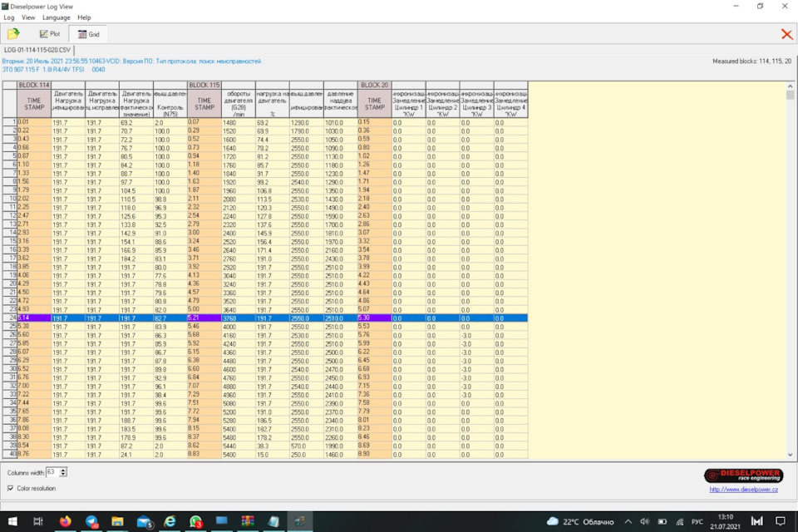Screen dimensions: 798x532
Task: Switch to Plot view
Action: (x=49, y=34)
